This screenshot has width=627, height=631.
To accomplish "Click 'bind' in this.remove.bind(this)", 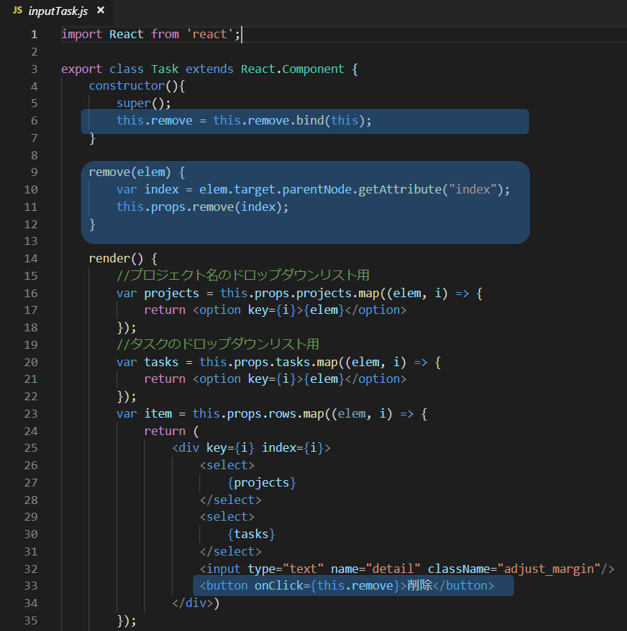I will 310,121.
